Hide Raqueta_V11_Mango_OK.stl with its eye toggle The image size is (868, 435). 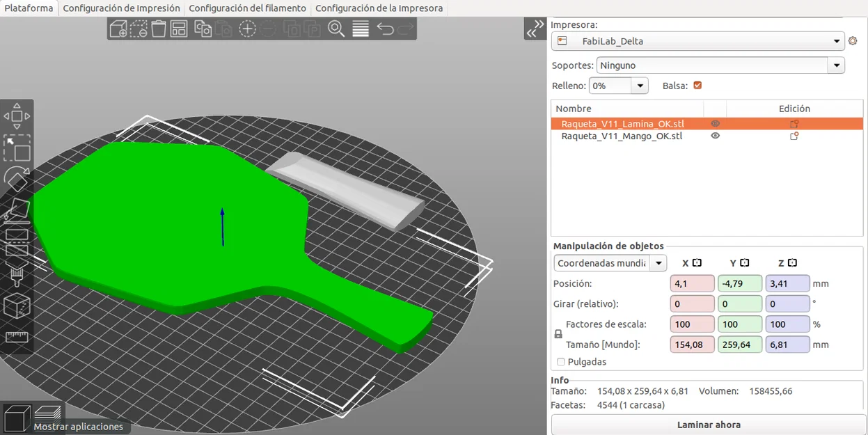pyautogui.click(x=715, y=136)
